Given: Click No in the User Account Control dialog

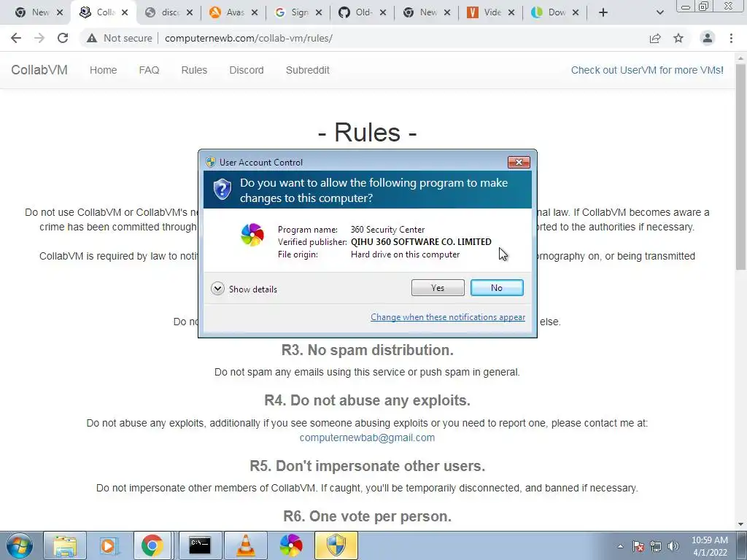Looking at the screenshot, I should [x=496, y=287].
